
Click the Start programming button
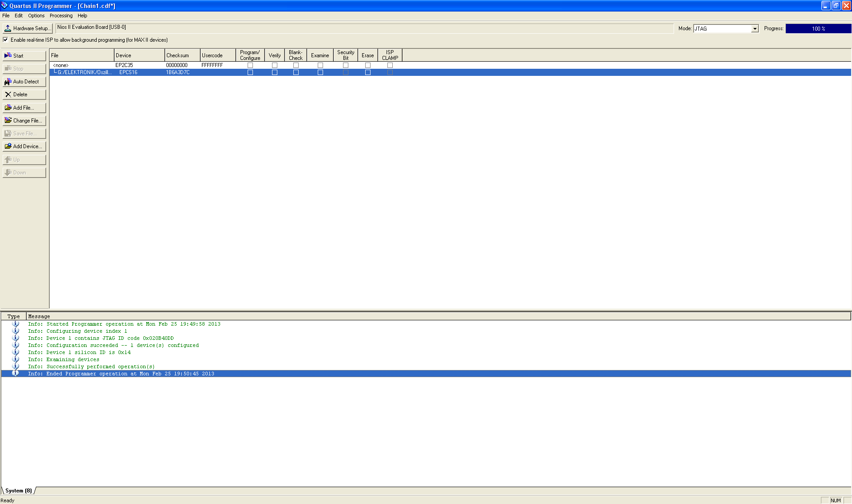pos(24,56)
